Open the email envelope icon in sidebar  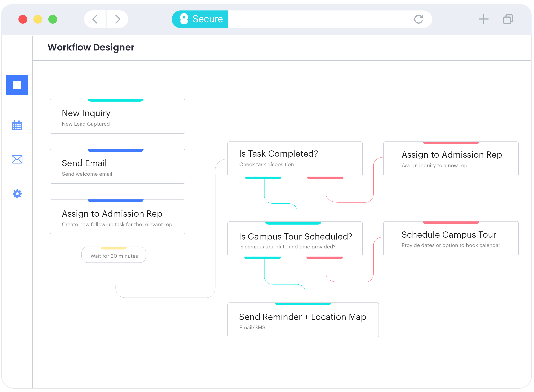pos(17,160)
